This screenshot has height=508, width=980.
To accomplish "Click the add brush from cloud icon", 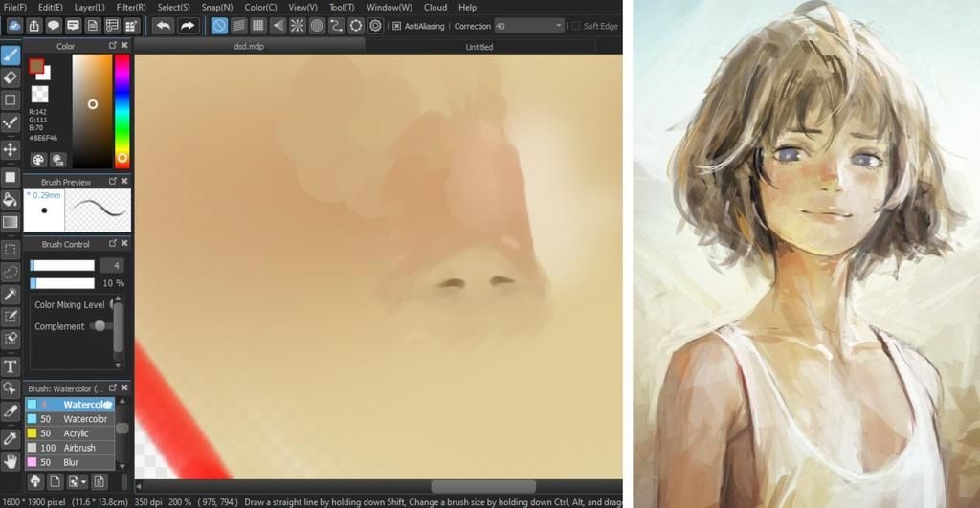I will tap(35, 482).
